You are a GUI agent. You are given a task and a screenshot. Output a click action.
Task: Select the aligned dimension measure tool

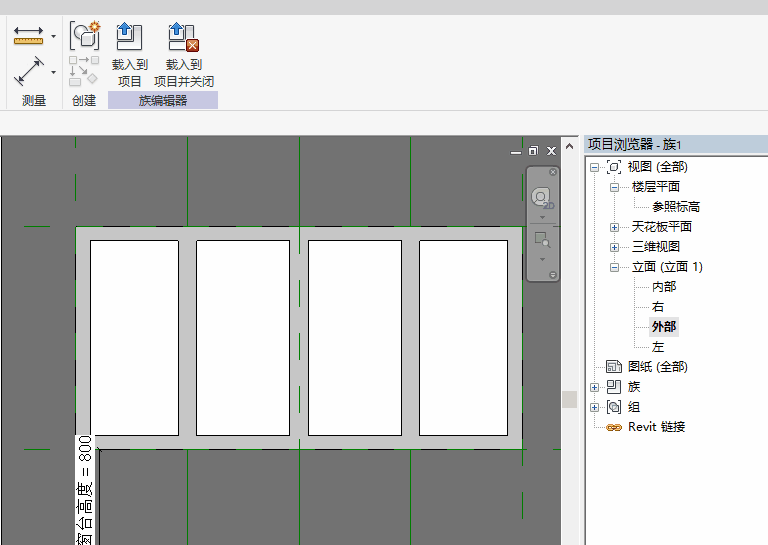[28, 36]
